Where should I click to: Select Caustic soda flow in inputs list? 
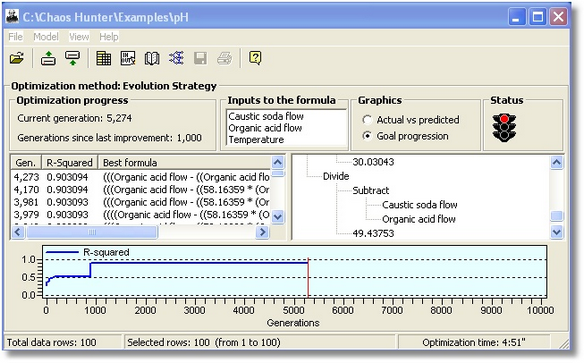266,117
